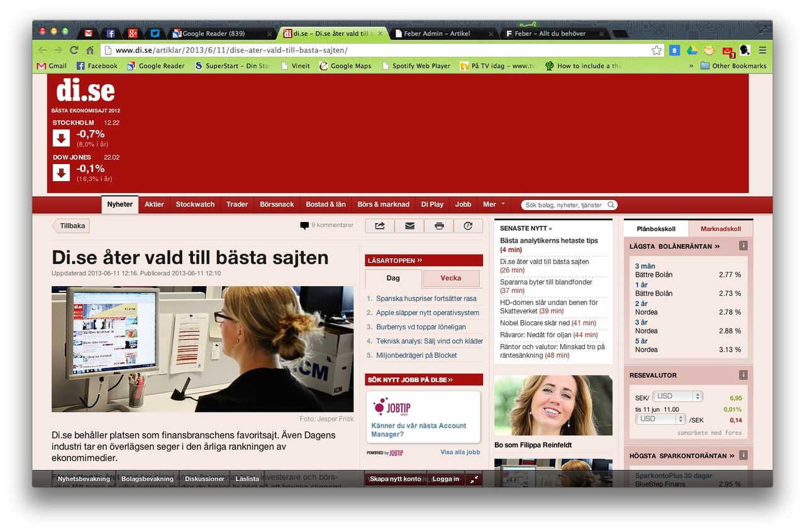Print the article using the printer icon

pos(439,225)
